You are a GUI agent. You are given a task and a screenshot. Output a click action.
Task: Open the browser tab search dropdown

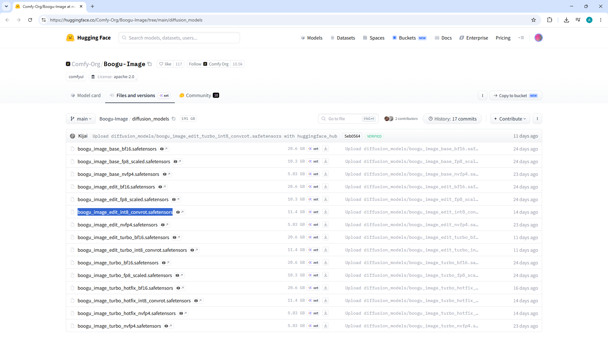click(x=6, y=6)
